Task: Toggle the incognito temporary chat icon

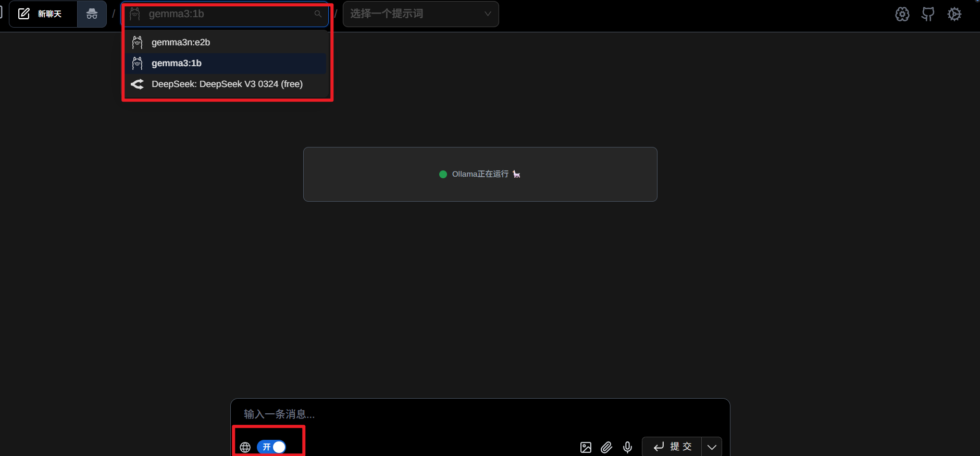Action: pyautogui.click(x=92, y=14)
